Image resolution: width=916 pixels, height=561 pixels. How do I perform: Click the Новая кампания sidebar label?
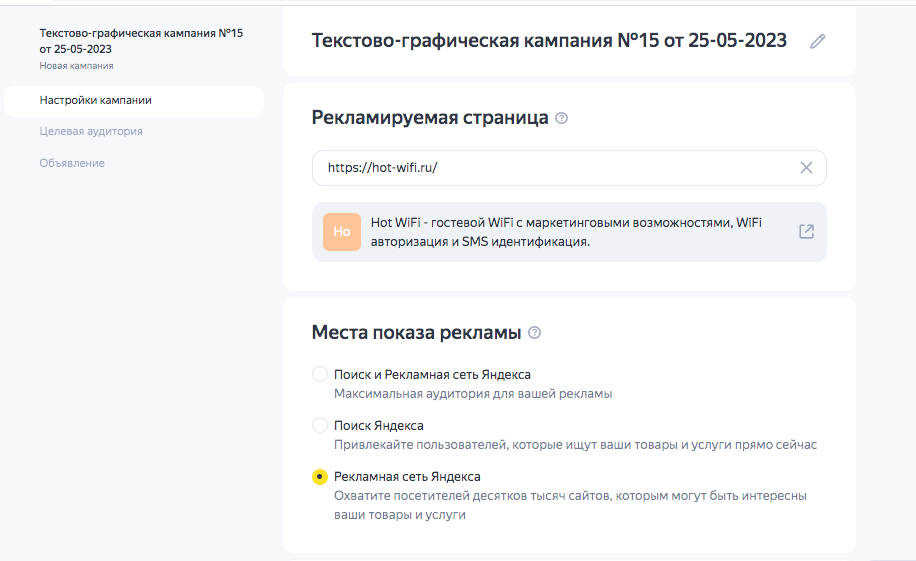click(77, 66)
